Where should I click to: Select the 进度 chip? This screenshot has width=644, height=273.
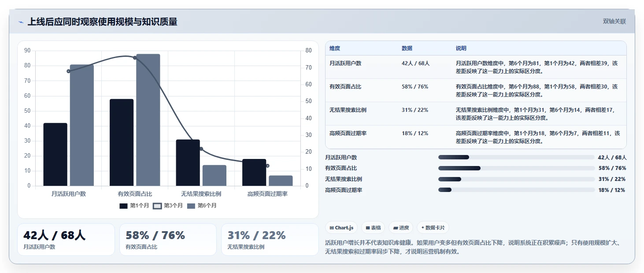[x=401, y=228]
